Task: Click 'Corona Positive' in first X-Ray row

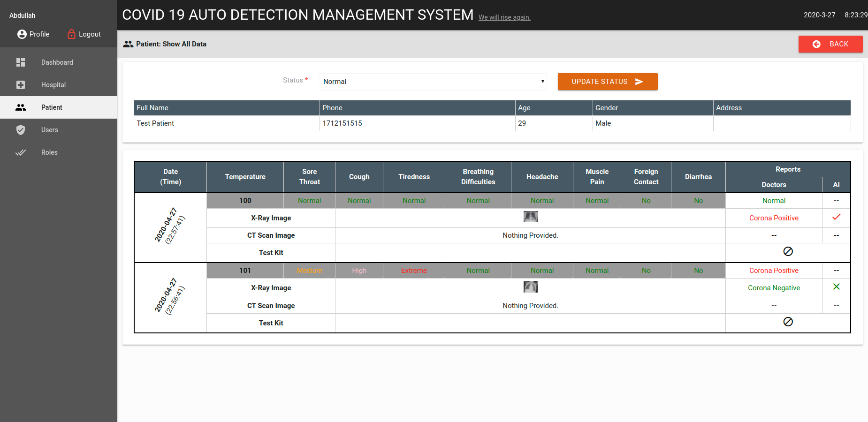Action: (774, 218)
